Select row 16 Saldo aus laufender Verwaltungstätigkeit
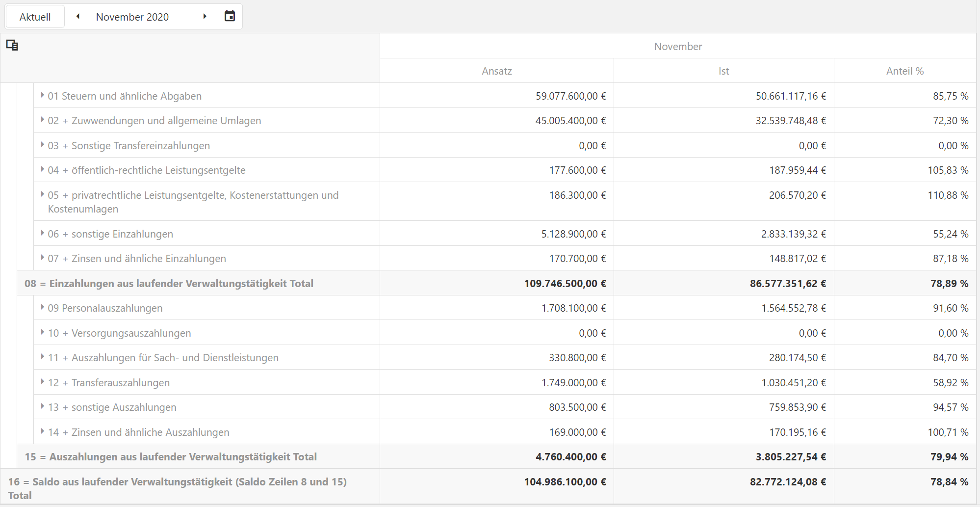980x507 pixels. tap(488, 486)
